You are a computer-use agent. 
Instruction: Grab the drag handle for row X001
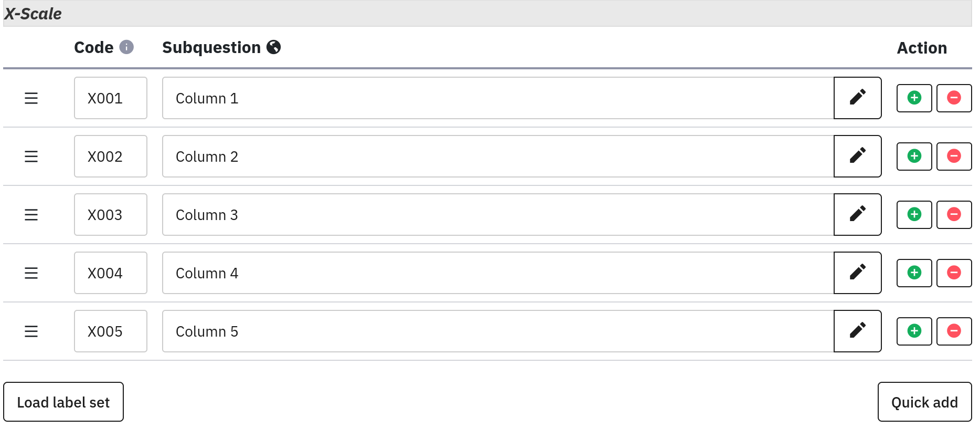(x=31, y=98)
